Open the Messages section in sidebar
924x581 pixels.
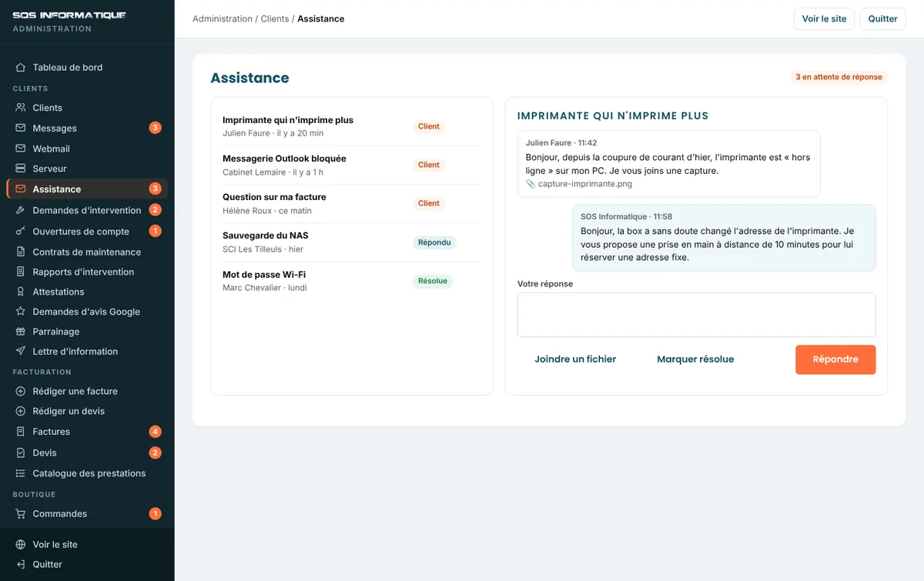pos(87,128)
